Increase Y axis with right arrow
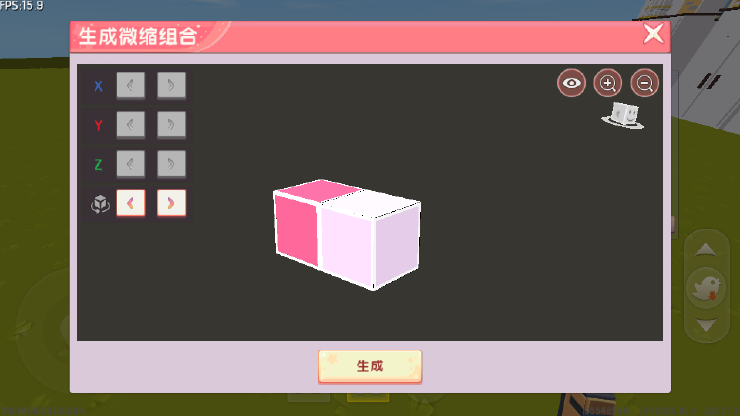 coord(171,125)
